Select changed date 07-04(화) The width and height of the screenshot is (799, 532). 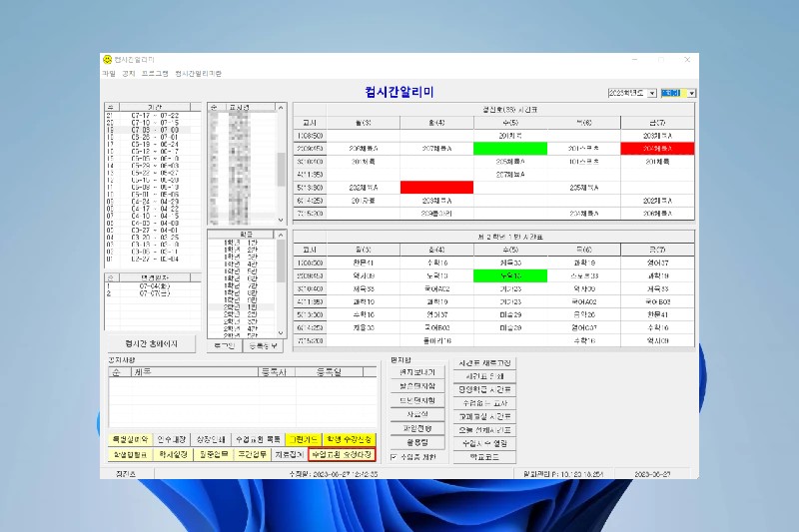click(x=153, y=286)
